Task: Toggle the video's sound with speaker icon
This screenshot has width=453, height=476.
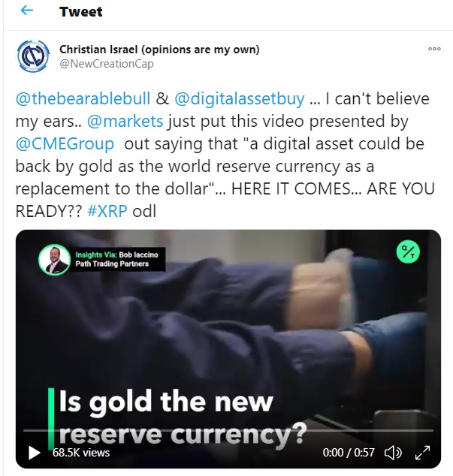Action: coord(393,453)
